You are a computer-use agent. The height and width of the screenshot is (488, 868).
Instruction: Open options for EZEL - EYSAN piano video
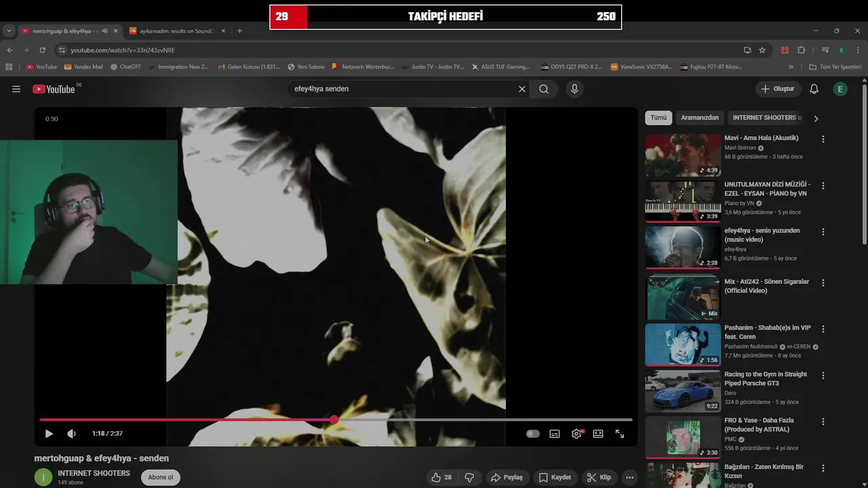(x=823, y=185)
